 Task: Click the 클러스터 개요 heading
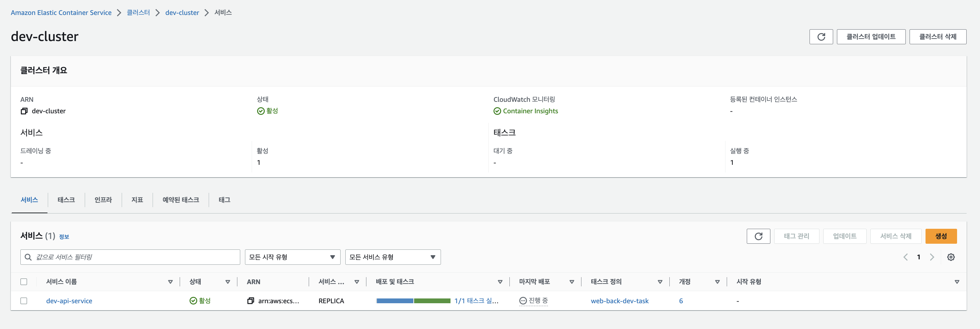coord(44,70)
